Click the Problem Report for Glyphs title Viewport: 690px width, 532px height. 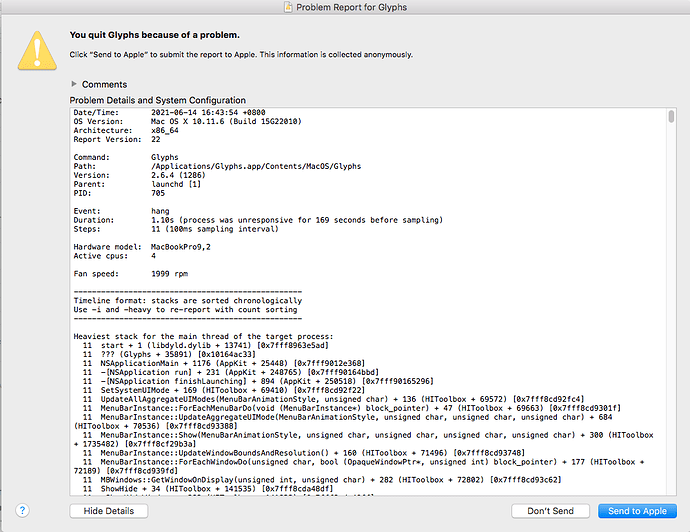(x=351, y=7)
